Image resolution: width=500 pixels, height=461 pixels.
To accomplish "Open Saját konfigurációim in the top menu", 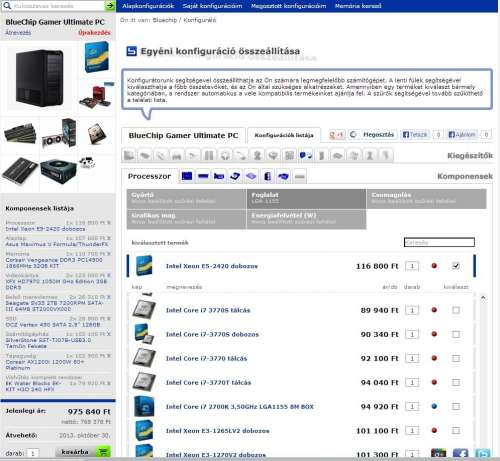I will 212,6.
